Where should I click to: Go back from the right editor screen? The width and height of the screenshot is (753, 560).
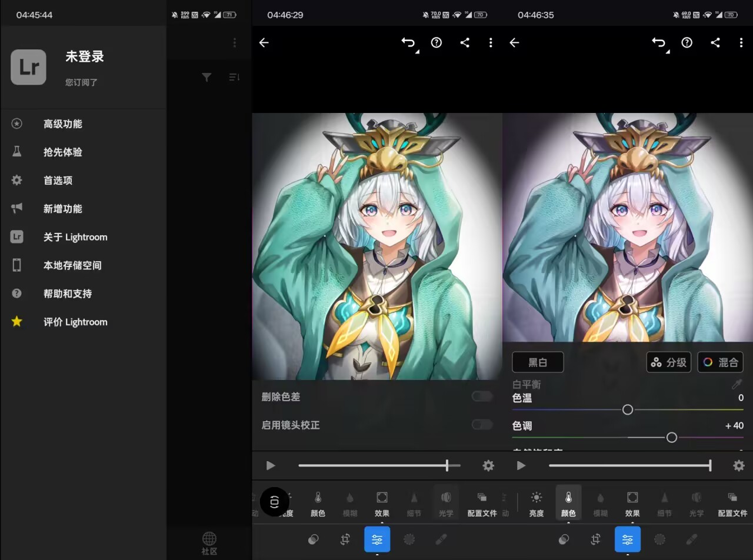(x=514, y=42)
